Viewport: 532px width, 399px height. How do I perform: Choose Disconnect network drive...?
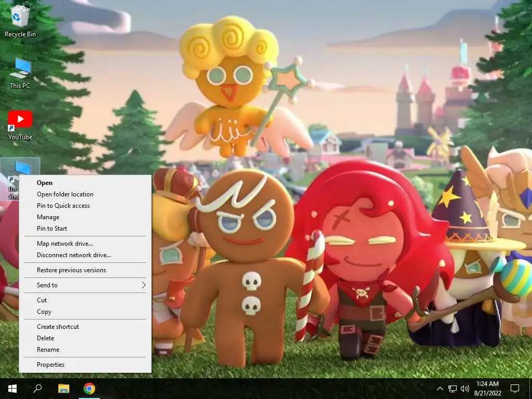point(85,255)
